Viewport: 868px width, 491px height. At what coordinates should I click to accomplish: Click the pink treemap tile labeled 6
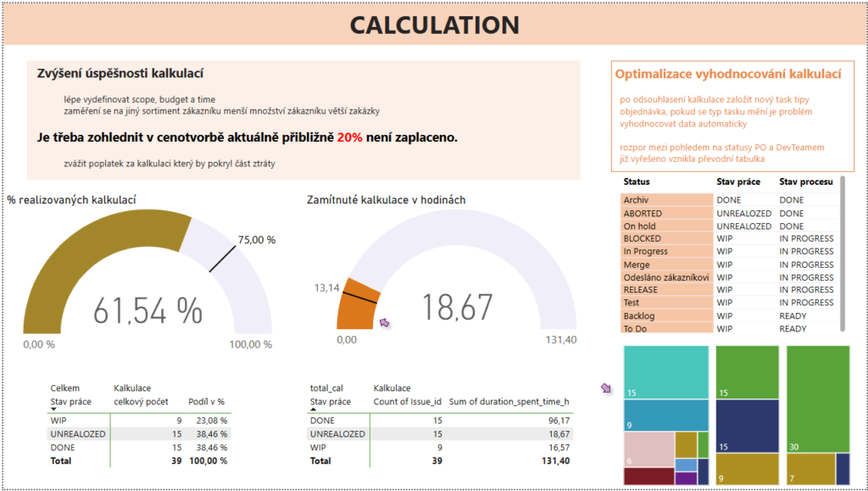tap(648, 449)
